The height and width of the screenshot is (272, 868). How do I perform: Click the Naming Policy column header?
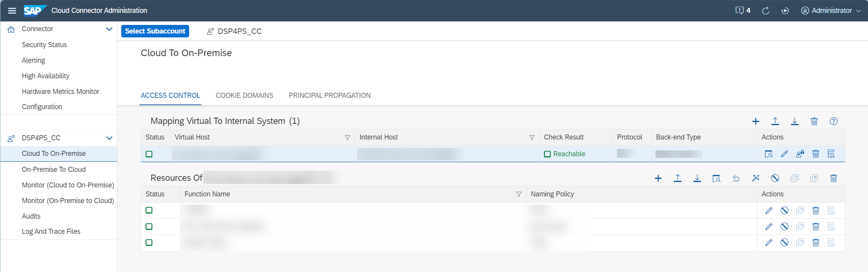552,194
